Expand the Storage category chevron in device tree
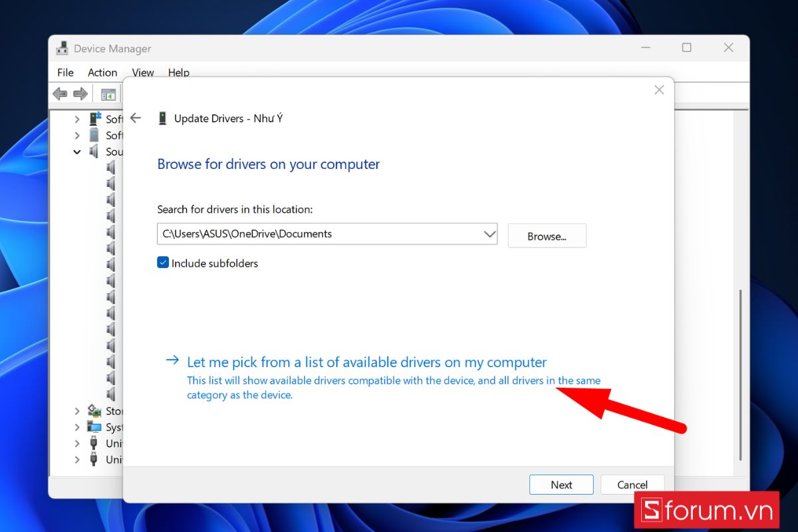Image resolution: width=798 pixels, height=532 pixels. [77, 411]
